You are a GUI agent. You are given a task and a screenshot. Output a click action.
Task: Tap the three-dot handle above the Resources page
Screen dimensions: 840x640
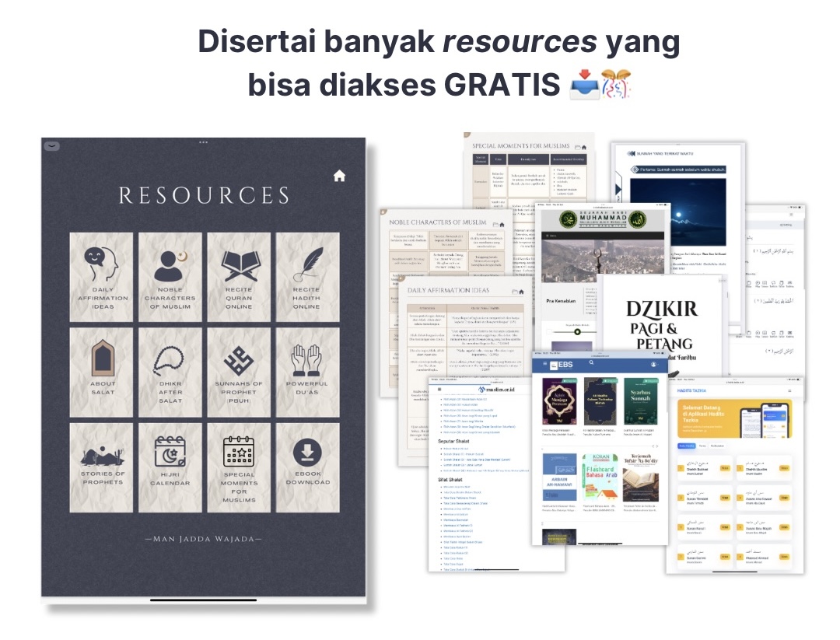point(203,142)
